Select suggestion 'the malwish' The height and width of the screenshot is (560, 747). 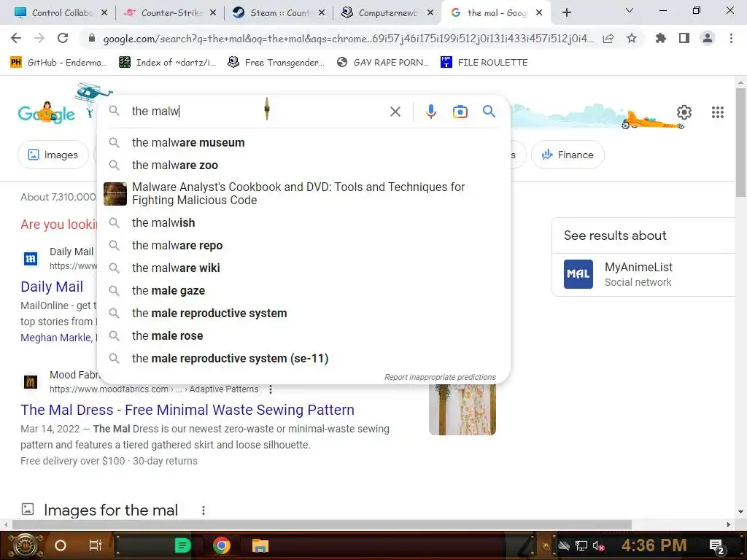pyautogui.click(x=303, y=222)
